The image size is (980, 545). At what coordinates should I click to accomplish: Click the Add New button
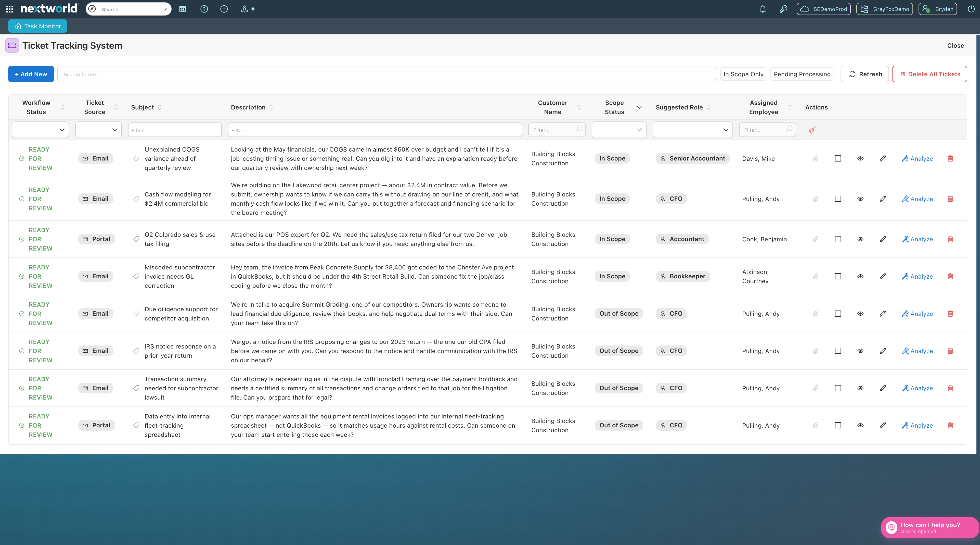31,74
